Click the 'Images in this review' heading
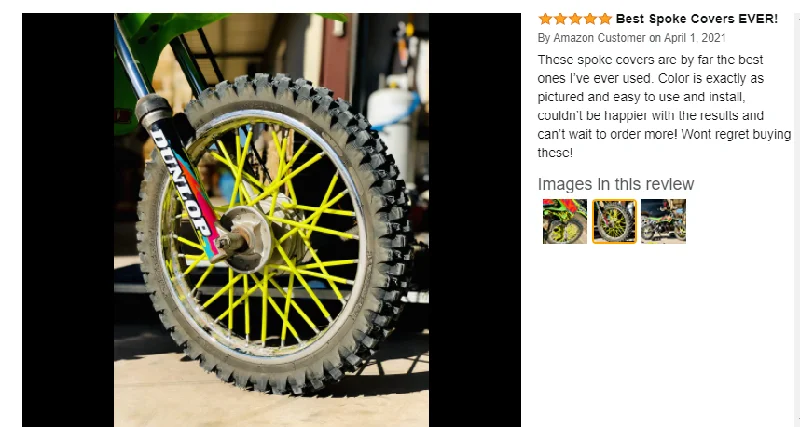Screen dimensions: 800x427 point(616,184)
